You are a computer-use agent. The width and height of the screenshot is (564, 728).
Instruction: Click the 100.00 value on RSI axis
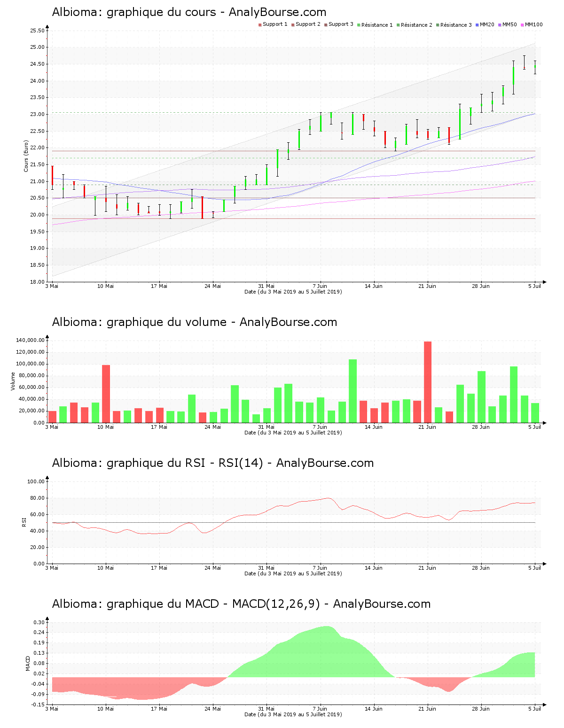click(36, 481)
